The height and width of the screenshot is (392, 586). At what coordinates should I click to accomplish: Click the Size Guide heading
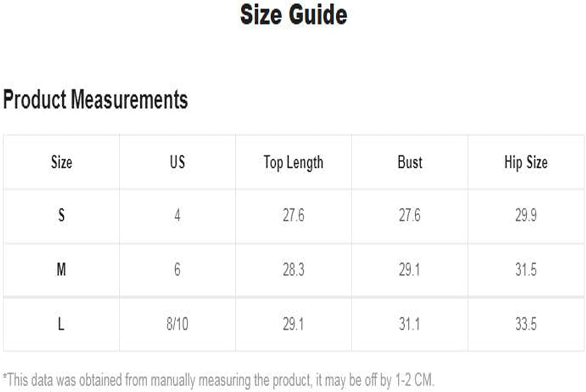point(293,15)
